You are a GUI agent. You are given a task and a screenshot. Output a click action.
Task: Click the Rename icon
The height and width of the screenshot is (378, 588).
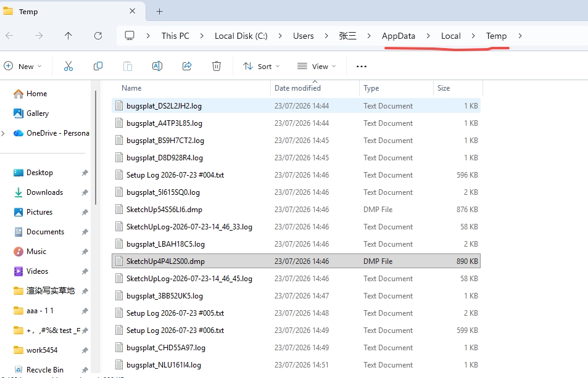pyautogui.click(x=157, y=67)
